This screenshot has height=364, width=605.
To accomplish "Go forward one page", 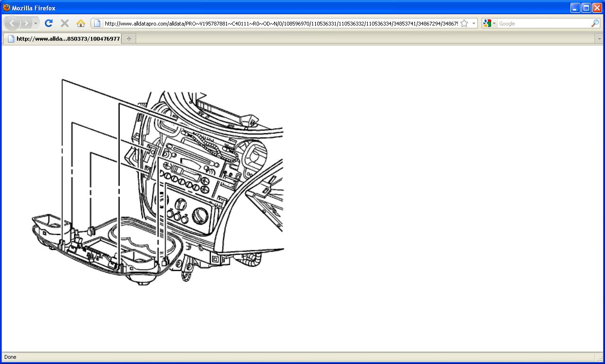I will point(26,23).
